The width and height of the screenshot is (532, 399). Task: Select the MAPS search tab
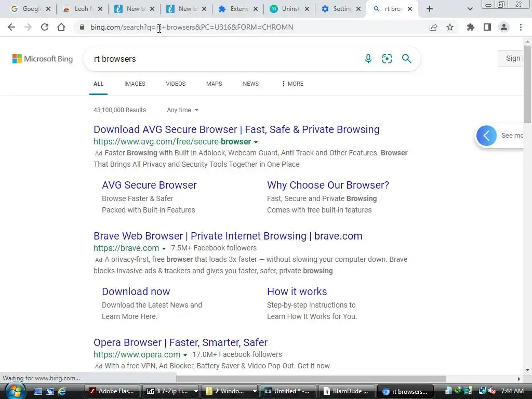point(214,84)
